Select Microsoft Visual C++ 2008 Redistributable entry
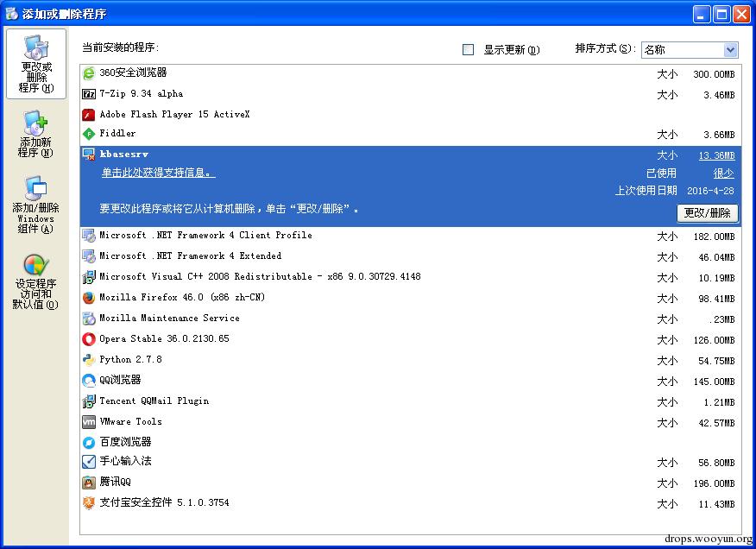This screenshot has width=756, height=549. click(261, 276)
